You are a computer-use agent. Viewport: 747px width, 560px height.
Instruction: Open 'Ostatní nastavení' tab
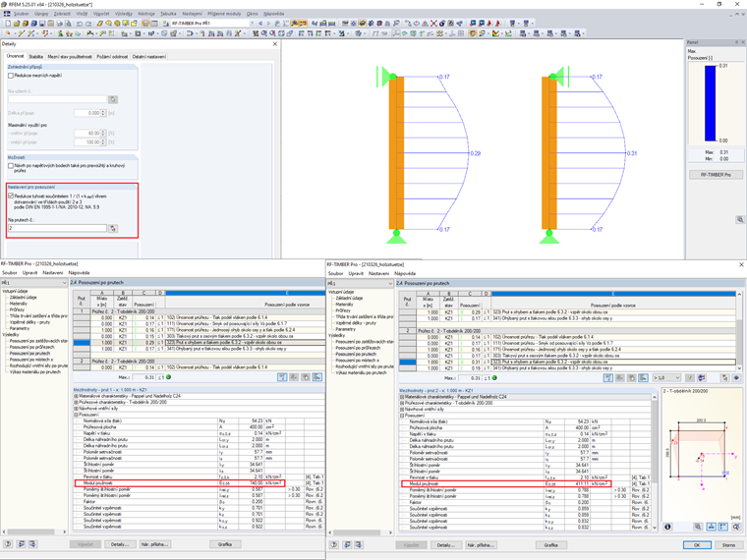(149, 57)
